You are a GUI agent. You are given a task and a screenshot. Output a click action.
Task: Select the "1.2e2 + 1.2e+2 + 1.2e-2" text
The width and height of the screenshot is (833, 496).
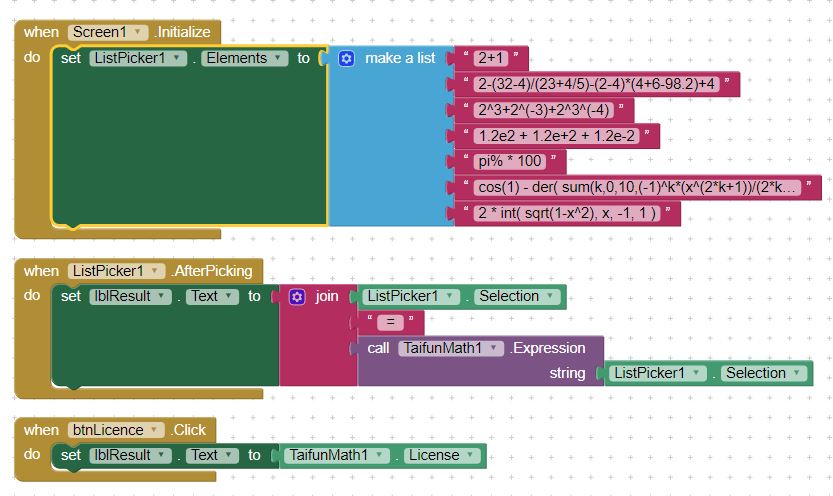557,135
